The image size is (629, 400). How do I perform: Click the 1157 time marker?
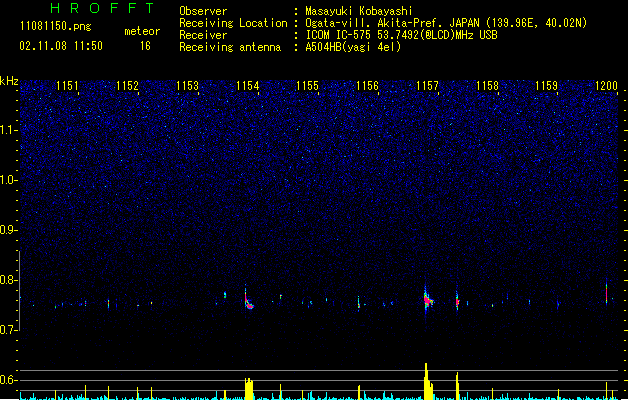427,85
